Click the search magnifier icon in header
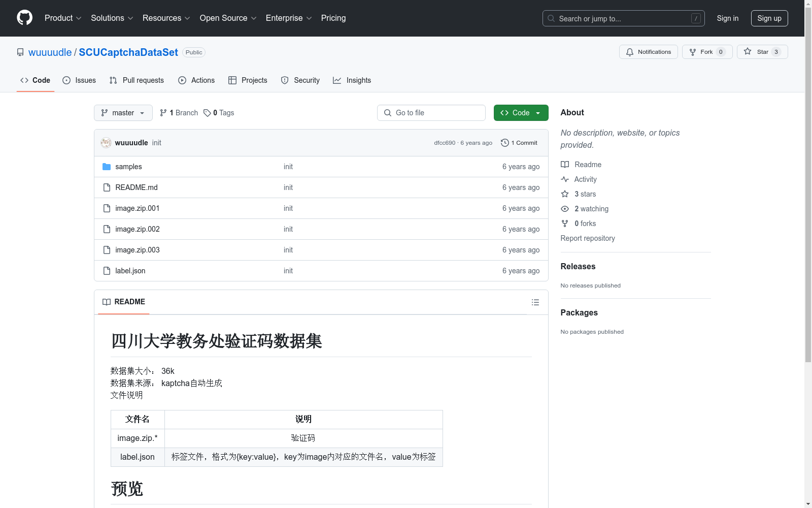Image resolution: width=812 pixels, height=508 pixels. [x=551, y=18]
